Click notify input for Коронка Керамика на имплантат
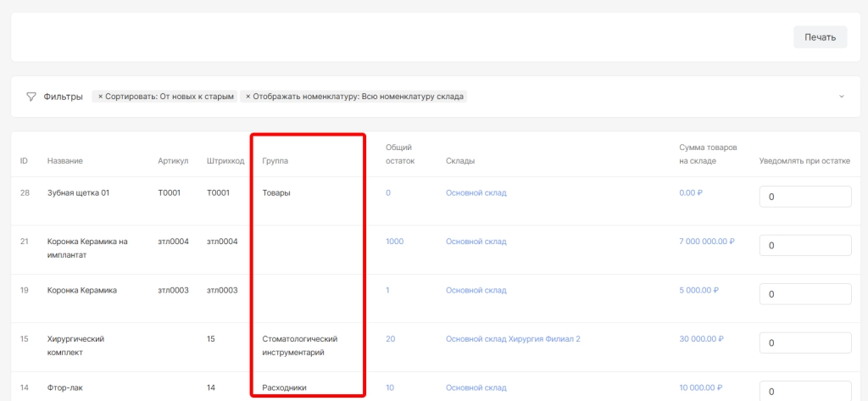Viewport: 868px width, 401px height. click(x=804, y=246)
